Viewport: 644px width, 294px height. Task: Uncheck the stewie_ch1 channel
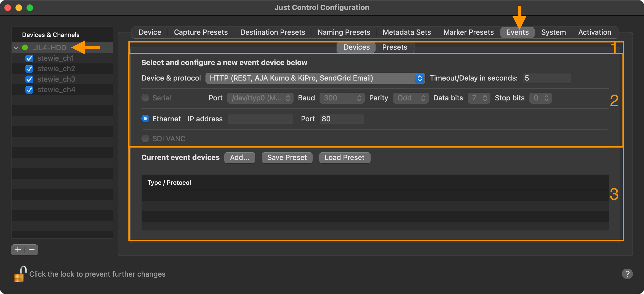(29, 58)
